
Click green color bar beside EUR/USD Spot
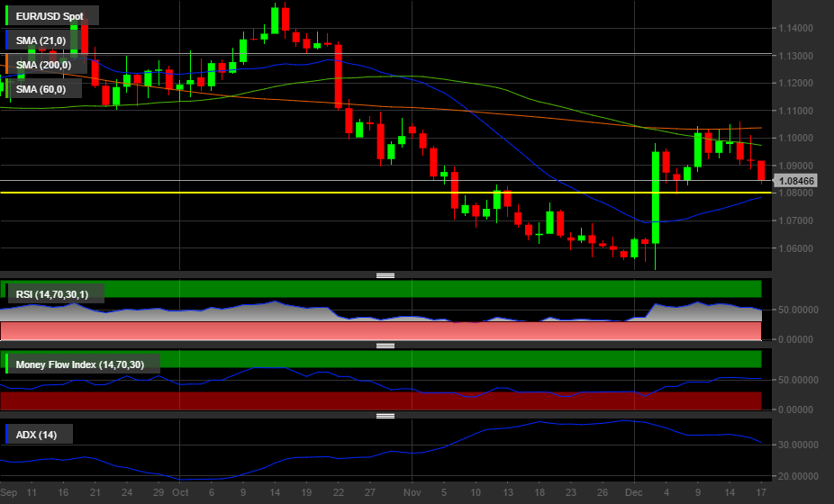tap(7, 15)
